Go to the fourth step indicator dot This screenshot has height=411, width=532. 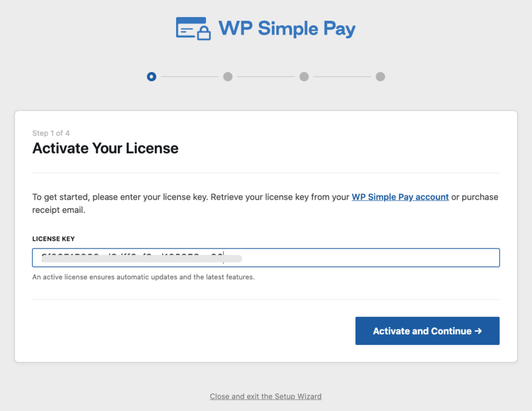[380, 77]
